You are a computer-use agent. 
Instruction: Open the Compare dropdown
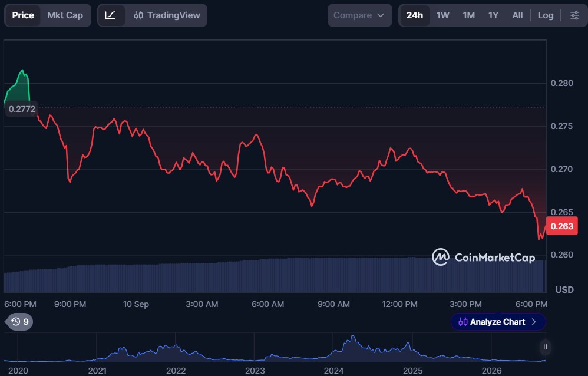click(359, 15)
